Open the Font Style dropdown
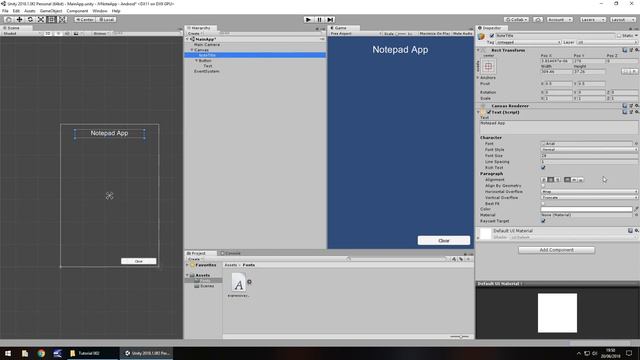The image size is (640, 360). [589, 149]
